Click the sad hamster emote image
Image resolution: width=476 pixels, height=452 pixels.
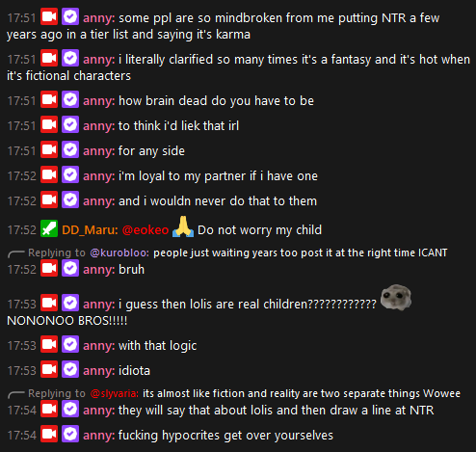pos(396,298)
